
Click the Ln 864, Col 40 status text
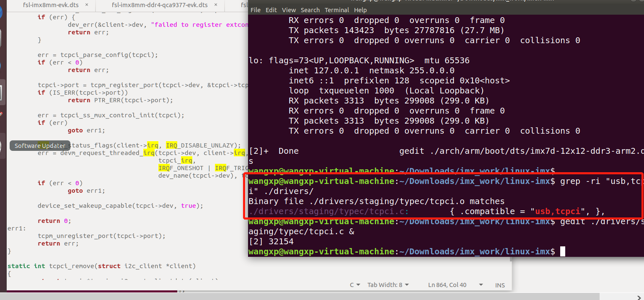(447, 285)
